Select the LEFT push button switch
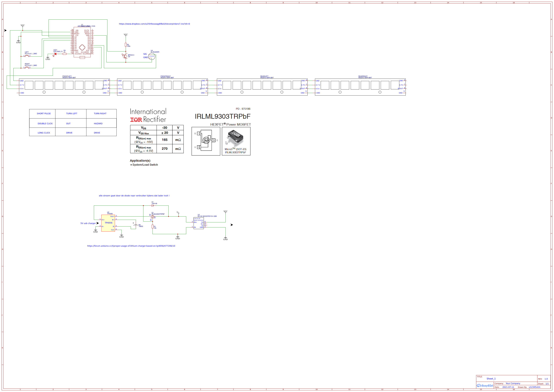Image resolution: width=554 pixels, height=392 pixels. coord(27,56)
